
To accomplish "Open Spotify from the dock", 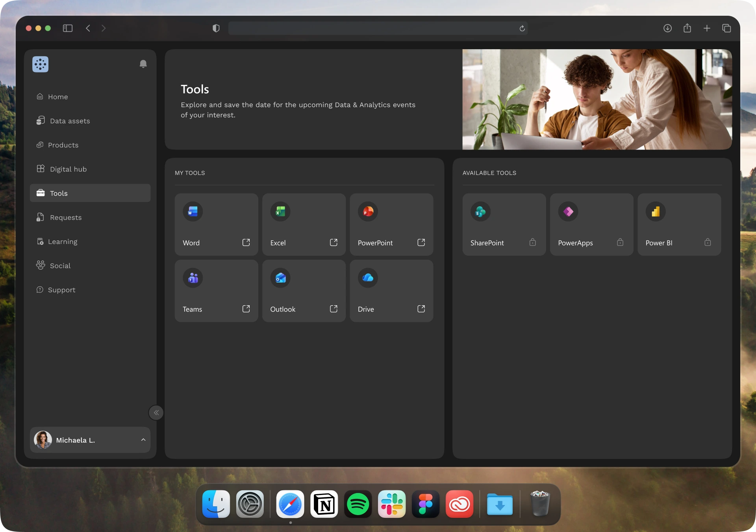I will pyautogui.click(x=358, y=504).
